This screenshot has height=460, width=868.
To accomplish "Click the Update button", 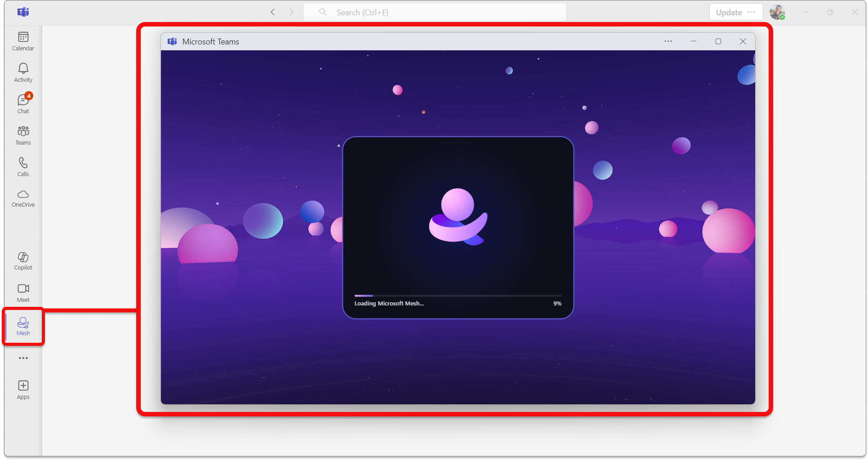I will (x=728, y=12).
